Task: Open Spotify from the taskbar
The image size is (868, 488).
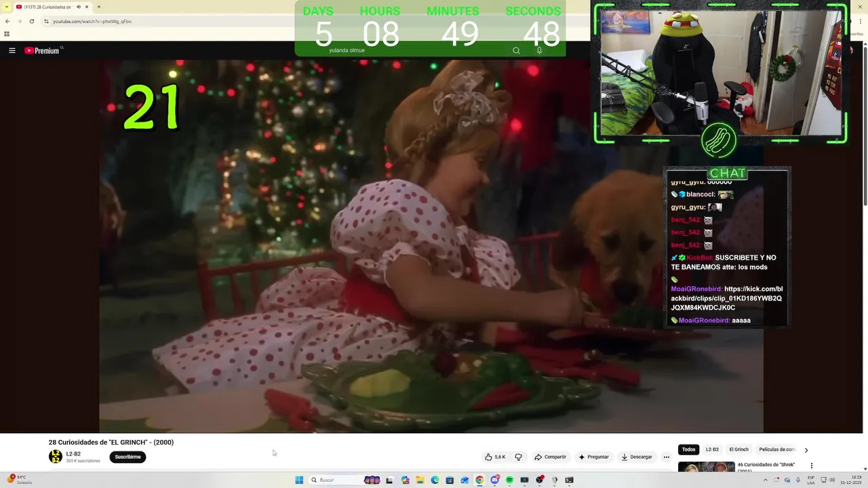Action: pos(509,480)
